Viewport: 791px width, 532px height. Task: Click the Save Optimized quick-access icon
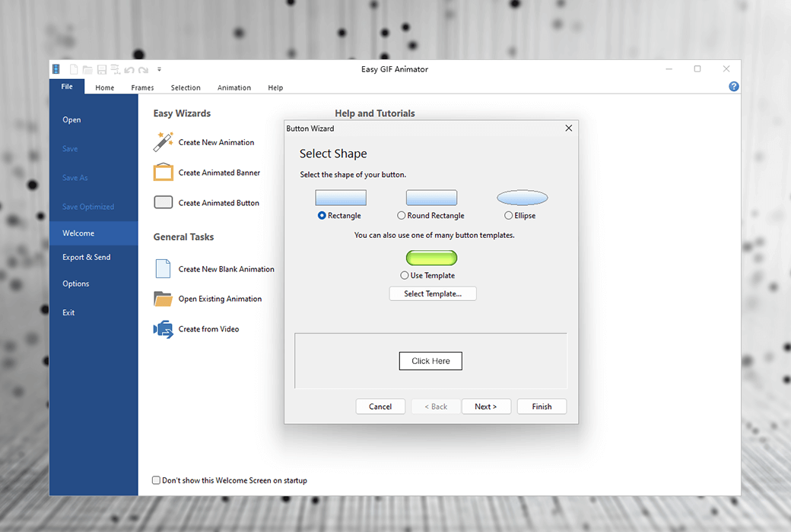pos(116,70)
